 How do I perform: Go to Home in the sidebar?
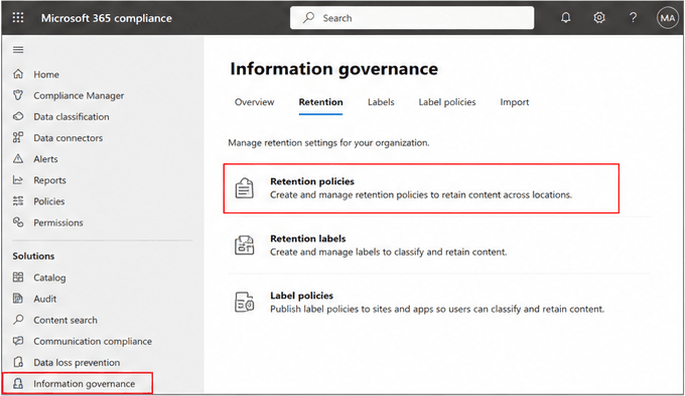pos(46,74)
